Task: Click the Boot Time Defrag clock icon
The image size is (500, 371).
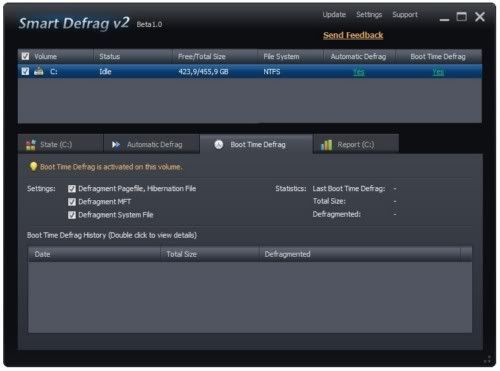Action: 219,145
